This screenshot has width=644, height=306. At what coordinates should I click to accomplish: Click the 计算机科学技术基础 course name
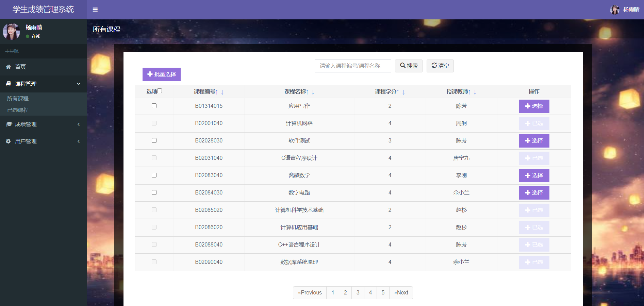tap(299, 210)
